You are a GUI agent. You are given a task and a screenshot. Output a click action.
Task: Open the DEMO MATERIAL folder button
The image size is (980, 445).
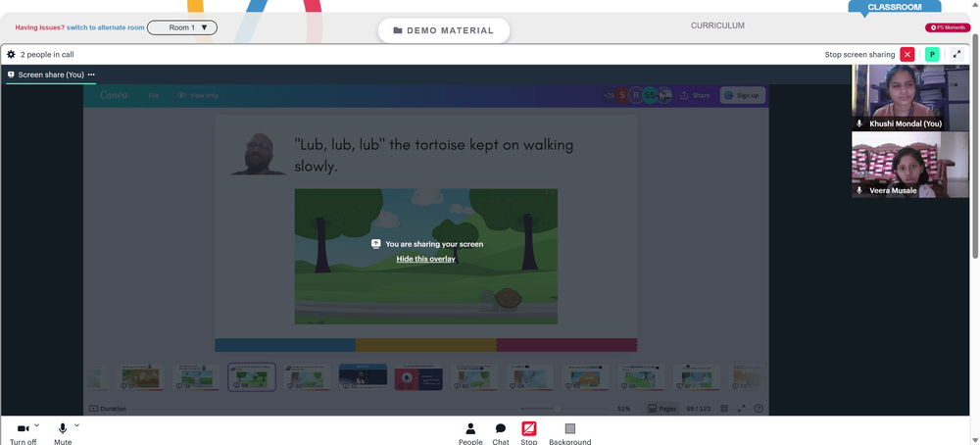(444, 30)
